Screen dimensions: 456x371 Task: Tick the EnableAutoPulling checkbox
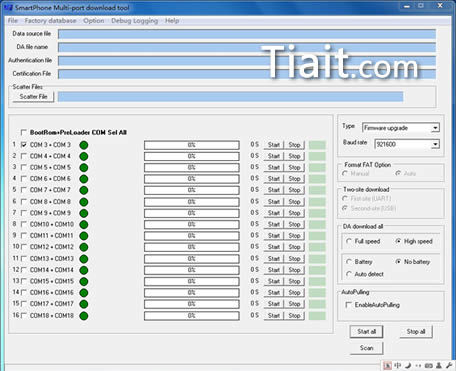(349, 305)
